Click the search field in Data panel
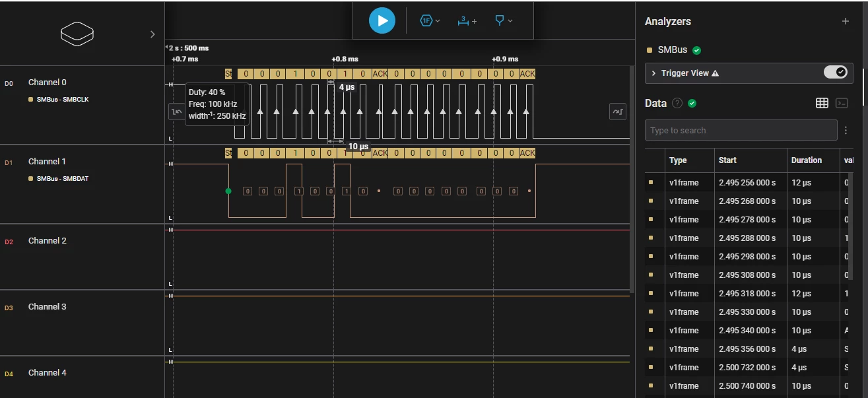The width and height of the screenshot is (868, 398). (x=741, y=130)
